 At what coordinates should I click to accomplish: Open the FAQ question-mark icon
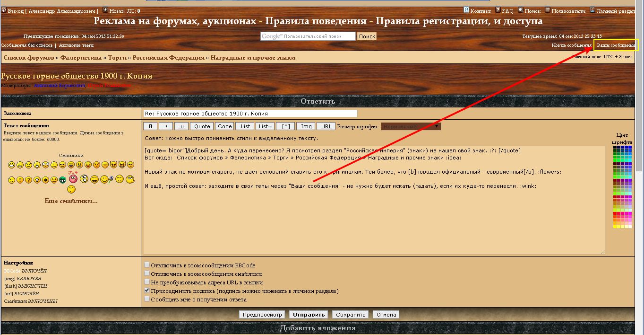(498, 10)
